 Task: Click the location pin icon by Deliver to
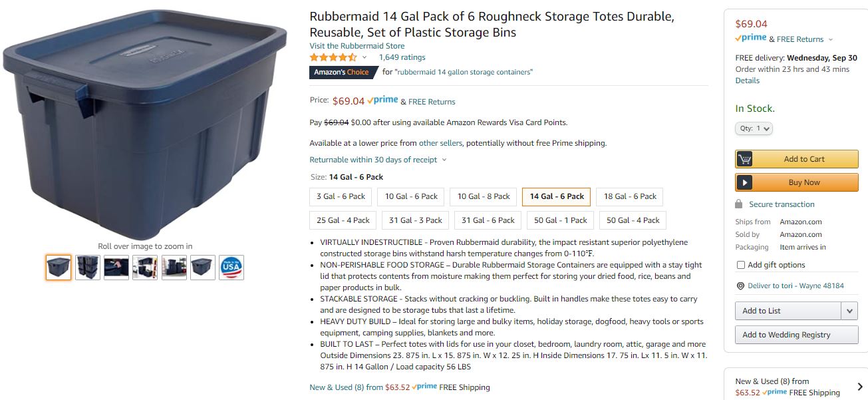tap(740, 286)
